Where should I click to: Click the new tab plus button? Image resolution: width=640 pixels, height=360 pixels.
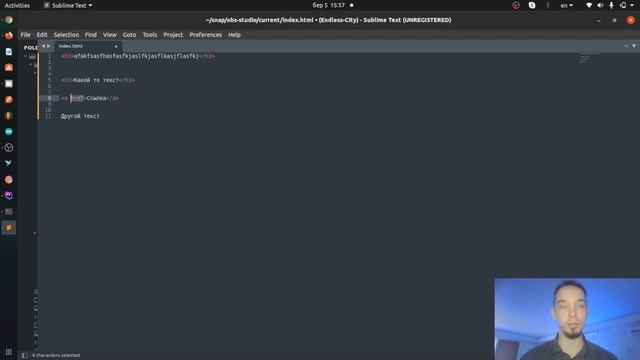tap(626, 46)
